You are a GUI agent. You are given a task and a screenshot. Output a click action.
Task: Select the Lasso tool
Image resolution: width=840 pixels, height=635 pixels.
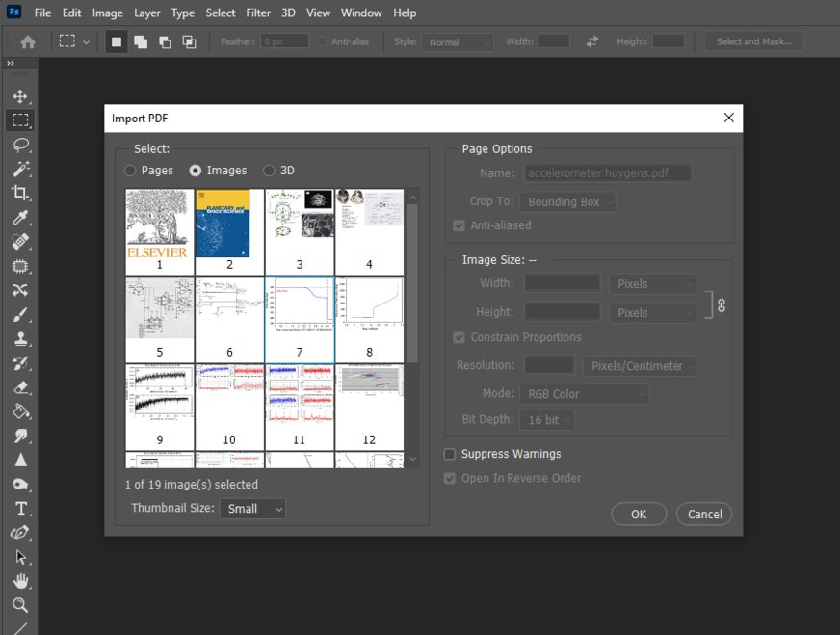point(20,145)
